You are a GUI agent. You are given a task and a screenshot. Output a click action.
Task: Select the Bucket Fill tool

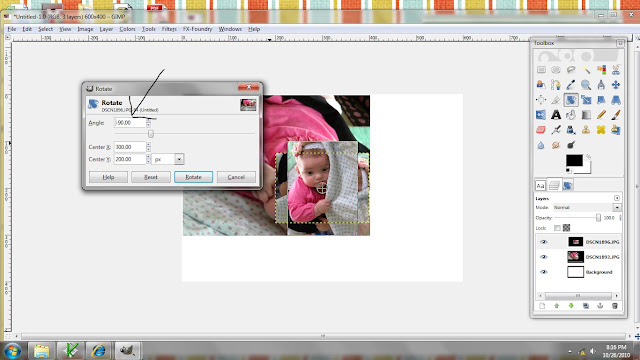coord(571,115)
